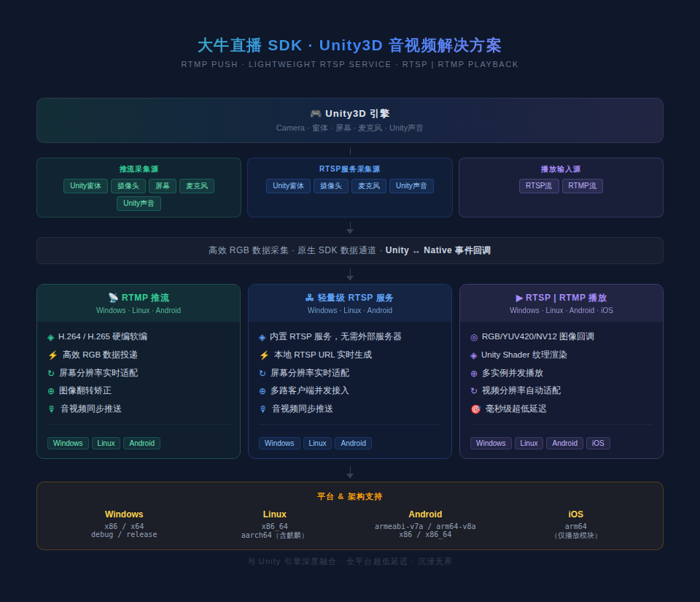700x602 pixels.
Task: Click the plus-circle icon beside 多路客户端并发接入
Action: pyautogui.click(x=262, y=391)
